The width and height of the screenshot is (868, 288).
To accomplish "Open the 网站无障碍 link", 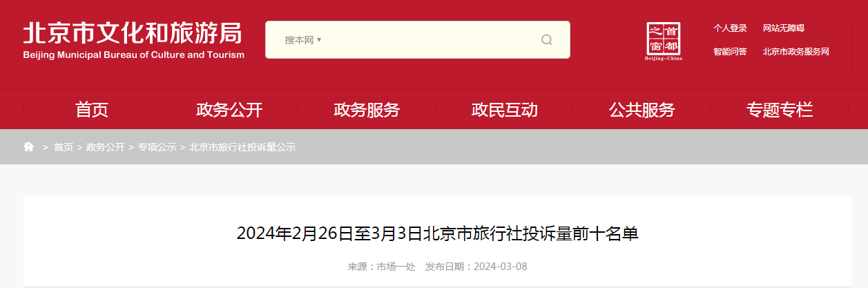I will pyautogui.click(x=784, y=28).
